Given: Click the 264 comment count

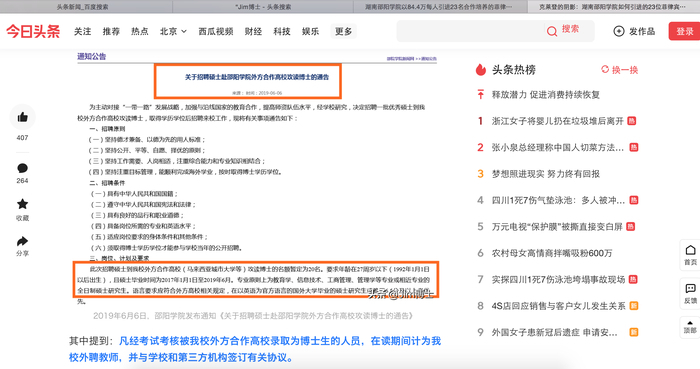Looking at the screenshot, I should pos(22,181).
